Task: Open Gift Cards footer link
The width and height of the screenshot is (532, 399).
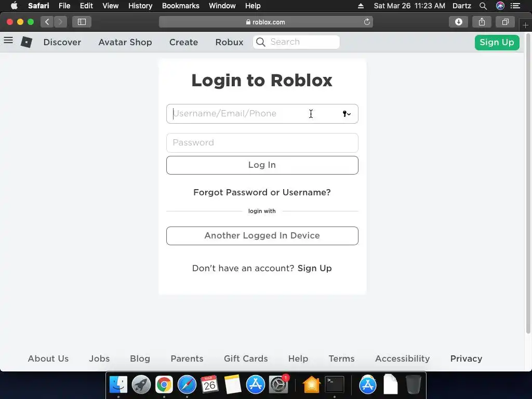Action: [x=246, y=358]
